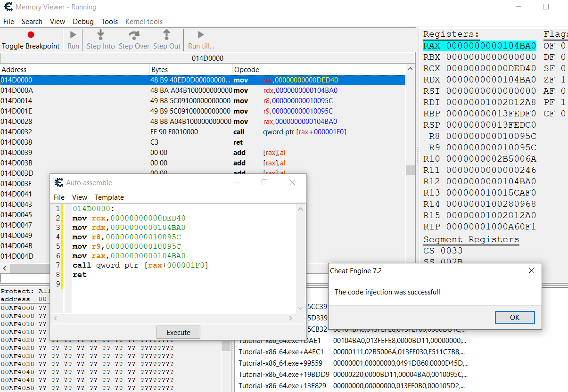Viewport: 568px width, 392px height.
Task: Activate the Step Out up-arrow icon
Action: pos(167,34)
